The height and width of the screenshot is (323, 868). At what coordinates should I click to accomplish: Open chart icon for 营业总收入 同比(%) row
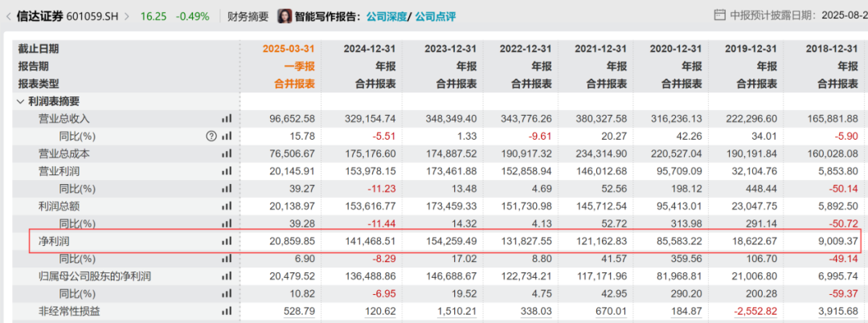coord(227,136)
